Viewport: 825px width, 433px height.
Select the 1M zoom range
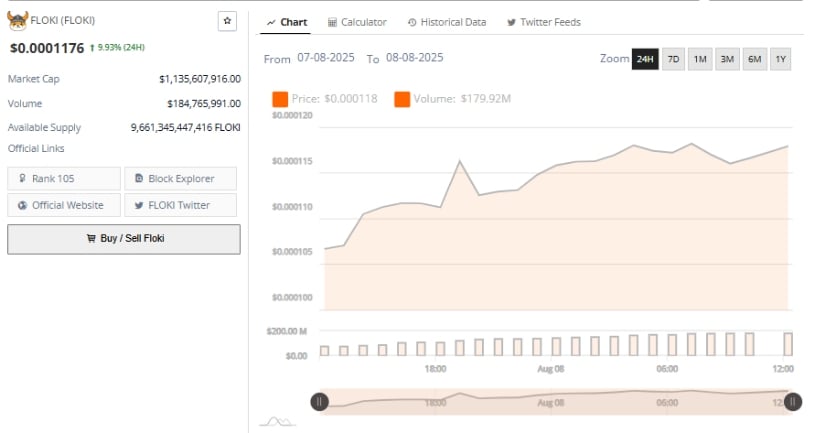(x=700, y=59)
